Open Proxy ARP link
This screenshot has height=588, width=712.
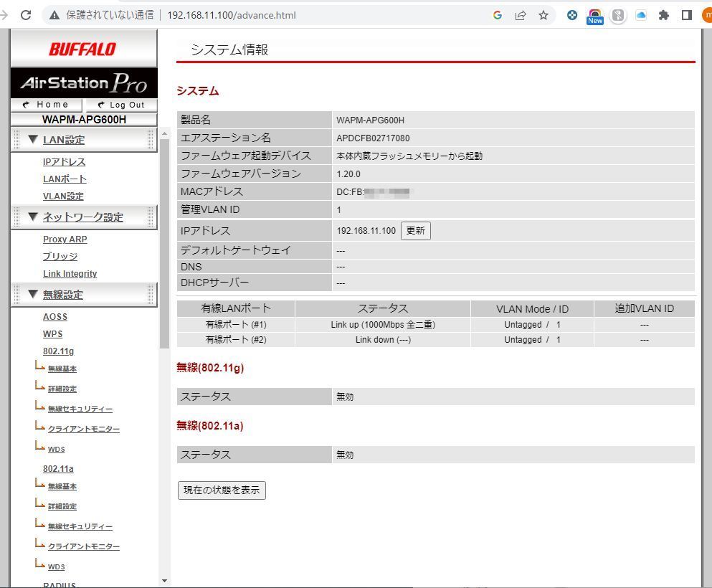coord(65,239)
